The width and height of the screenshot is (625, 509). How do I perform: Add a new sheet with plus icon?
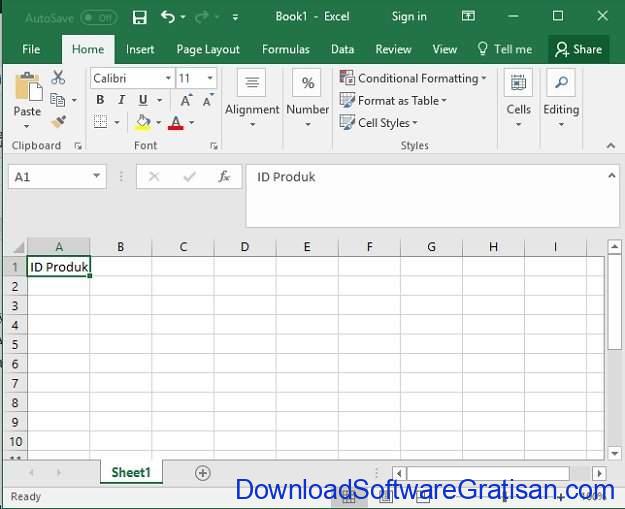202,473
